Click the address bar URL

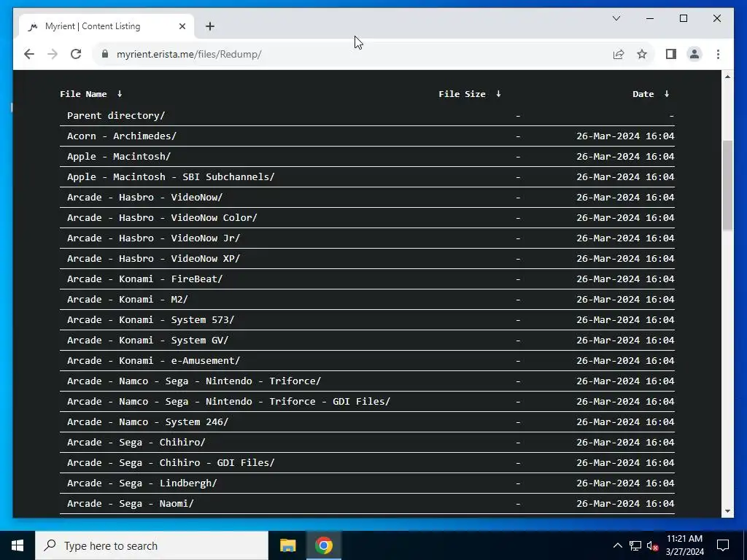tap(189, 54)
